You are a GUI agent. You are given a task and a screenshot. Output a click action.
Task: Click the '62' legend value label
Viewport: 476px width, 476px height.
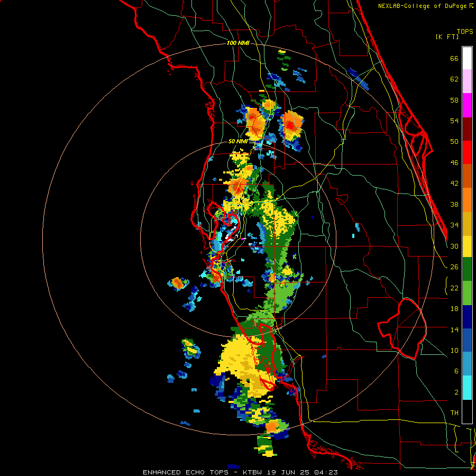coord(454,79)
